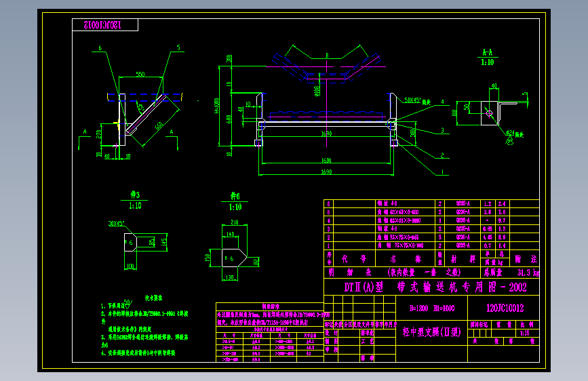The width and height of the screenshot is (588, 381).
Task: Select the '130' dimension below part 6
Action: 230,278
